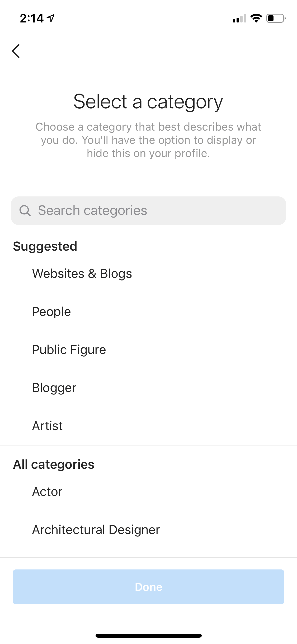This screenshot has height=644, width=297.
Task: Select the Websites & Blogs category
Action: point(82,274)
